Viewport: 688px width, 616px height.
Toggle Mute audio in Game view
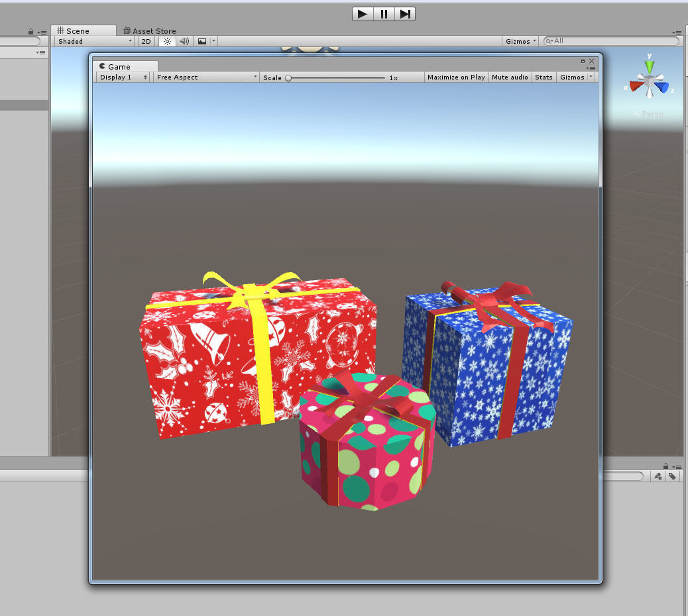pyautogui.click(x=510, y=77)
